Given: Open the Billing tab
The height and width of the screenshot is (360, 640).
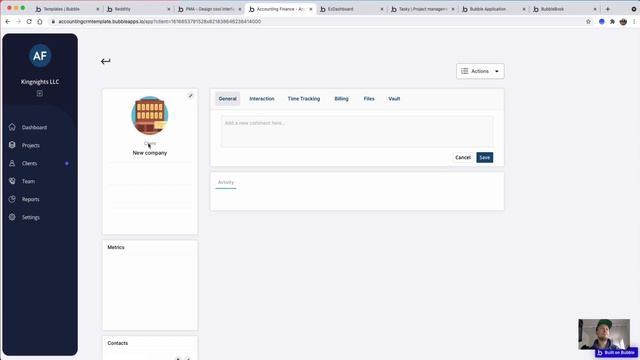Looking at the screenshot, I should tap(341, 99).
